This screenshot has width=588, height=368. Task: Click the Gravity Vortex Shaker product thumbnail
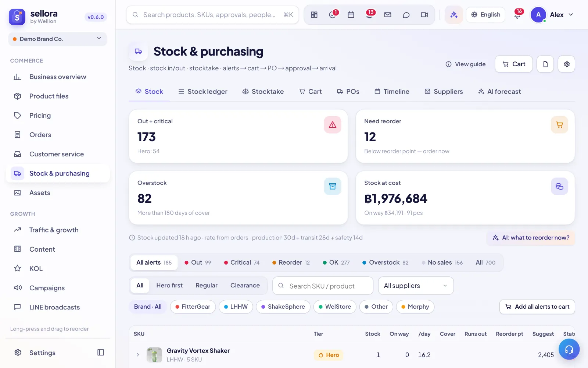click(x=154, y=355)
